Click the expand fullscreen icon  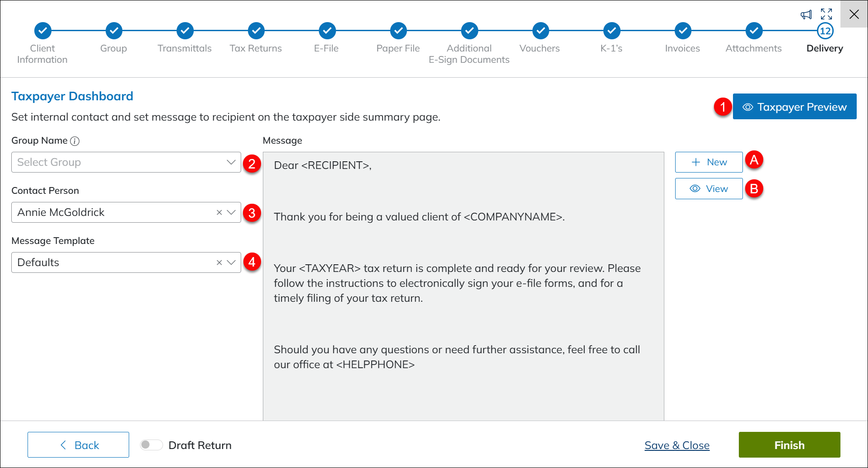pos(826,14)
